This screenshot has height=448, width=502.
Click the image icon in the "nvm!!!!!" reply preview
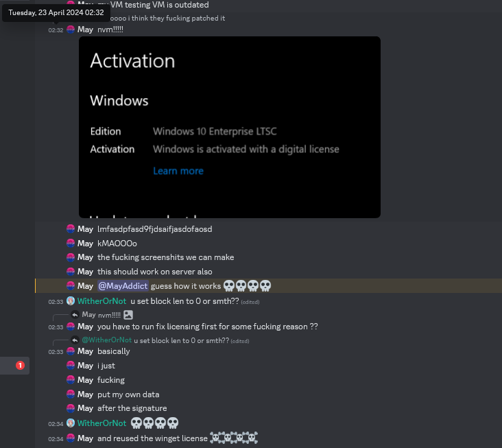tap(128, 315)
